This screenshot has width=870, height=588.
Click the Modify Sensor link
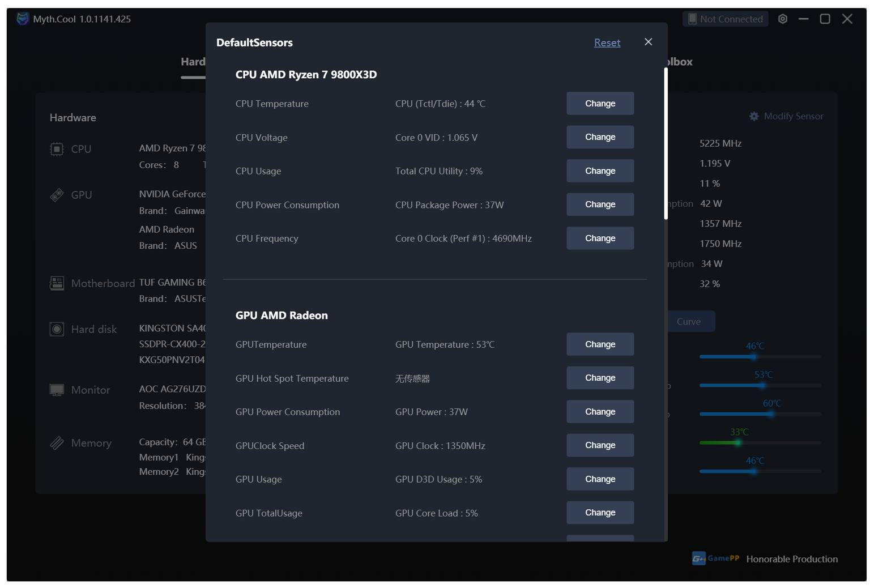coord(794,116)
